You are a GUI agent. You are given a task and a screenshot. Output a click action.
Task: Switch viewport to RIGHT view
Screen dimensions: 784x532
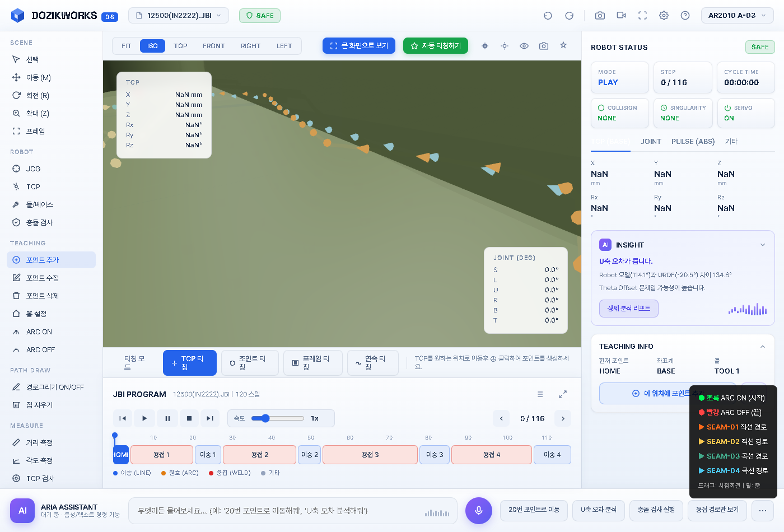pos(250,46)
